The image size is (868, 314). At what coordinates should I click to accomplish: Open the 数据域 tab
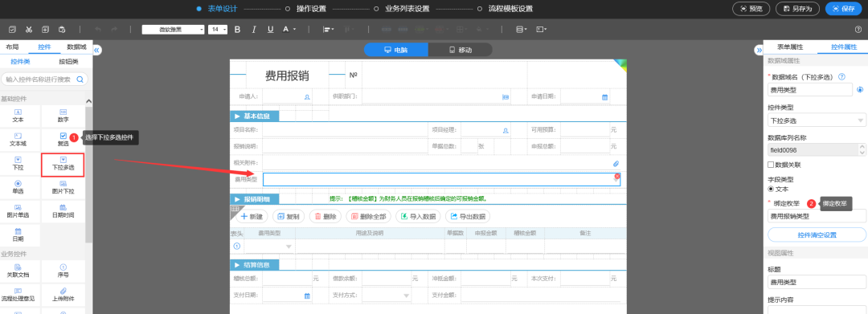[76, 47]
